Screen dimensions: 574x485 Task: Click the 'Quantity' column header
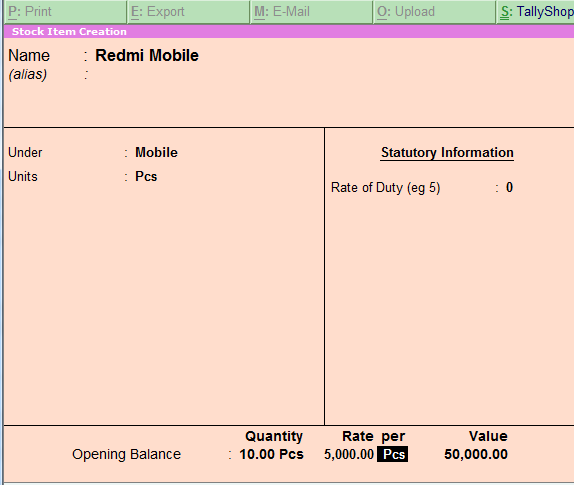click(x=274, y=436)
